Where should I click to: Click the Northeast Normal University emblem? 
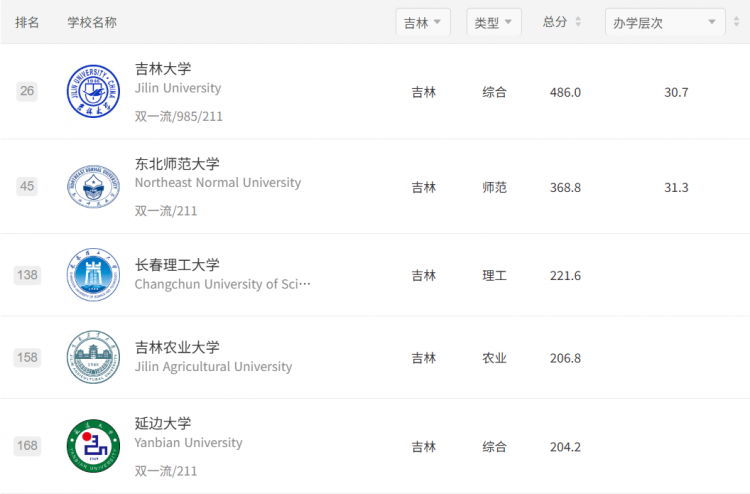(x=93, y=187)
